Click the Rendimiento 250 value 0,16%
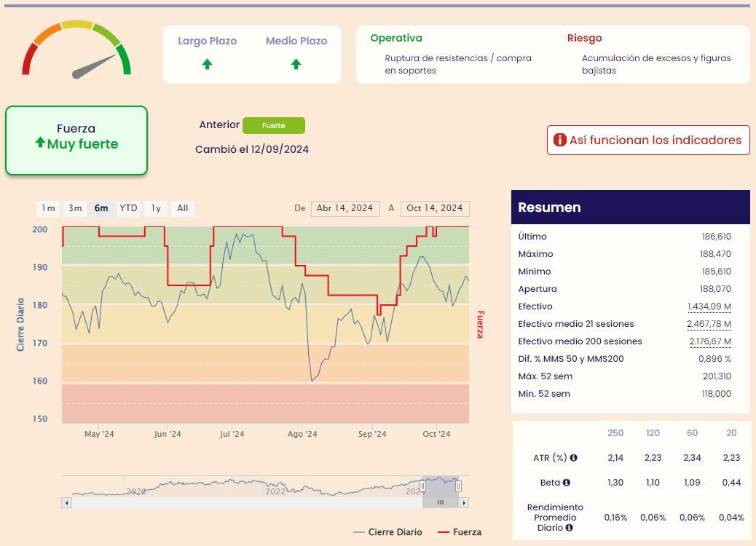The image size is (756, 546). point(615,518)
